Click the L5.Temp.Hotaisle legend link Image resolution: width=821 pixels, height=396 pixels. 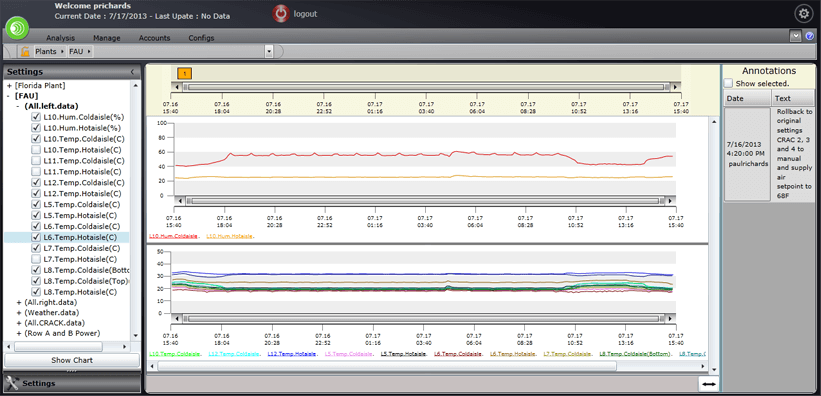(x=403, y=354)
